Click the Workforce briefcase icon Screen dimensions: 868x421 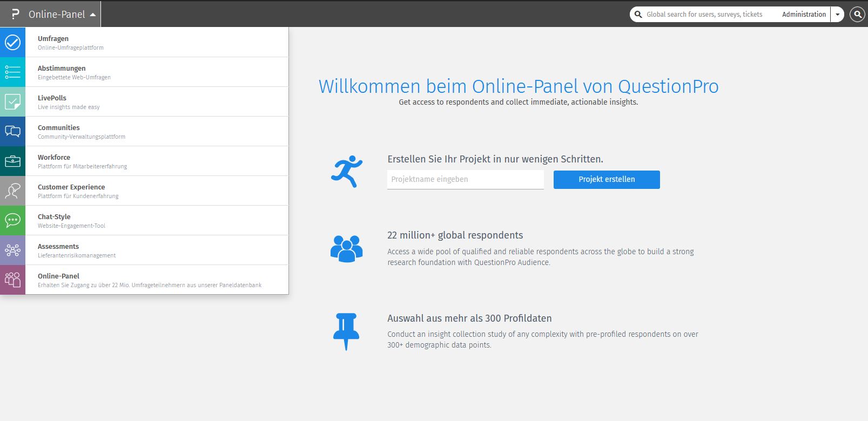12,161
